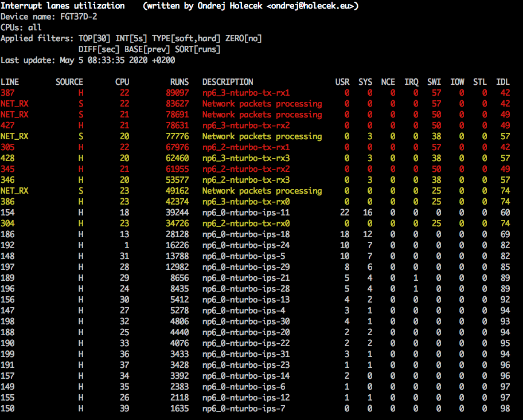Click the RUNS column header
Viewport: 523px width, 420px height.
[x=179, y=82]
